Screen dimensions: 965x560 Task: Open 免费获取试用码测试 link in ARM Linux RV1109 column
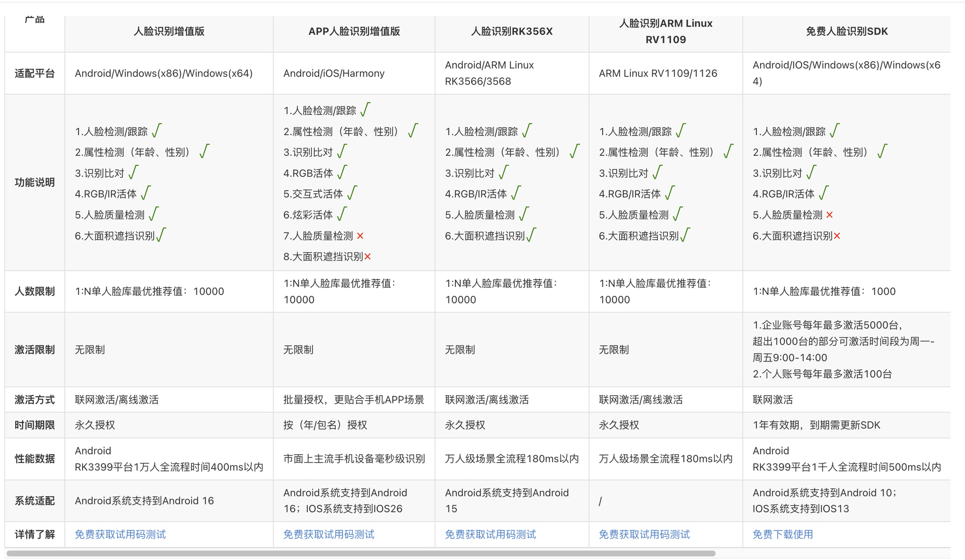[x=644, y=534]
